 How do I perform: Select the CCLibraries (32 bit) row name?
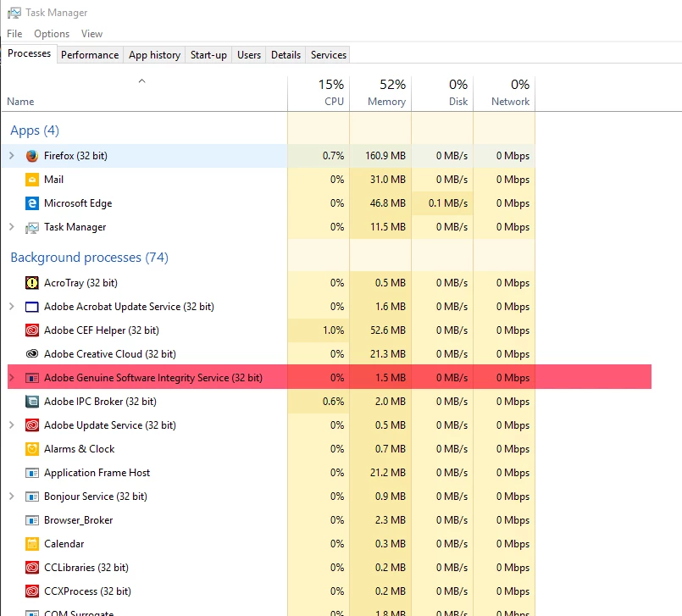click(x=86, y=568)
